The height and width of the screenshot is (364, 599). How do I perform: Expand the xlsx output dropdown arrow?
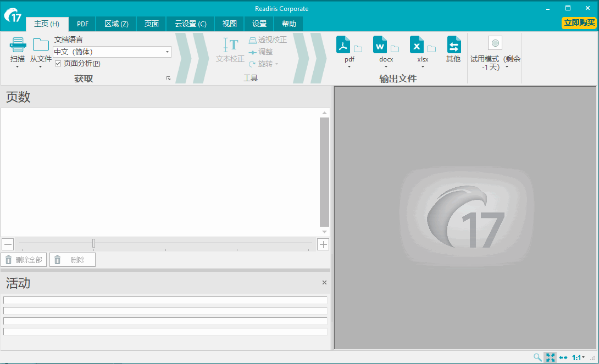point(423,67)
